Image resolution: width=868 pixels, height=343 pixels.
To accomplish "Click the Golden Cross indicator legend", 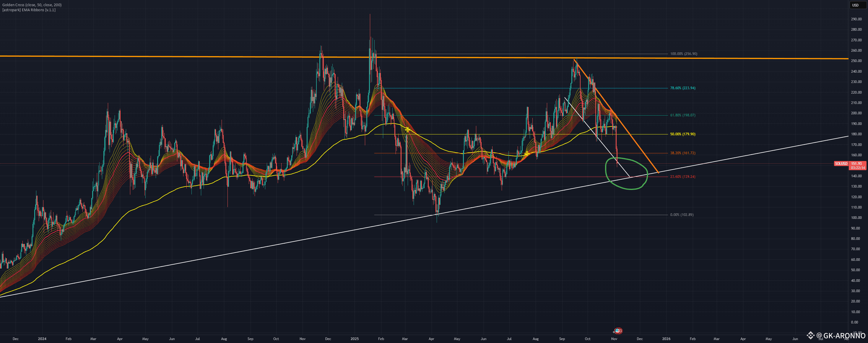I will [32, 5].
